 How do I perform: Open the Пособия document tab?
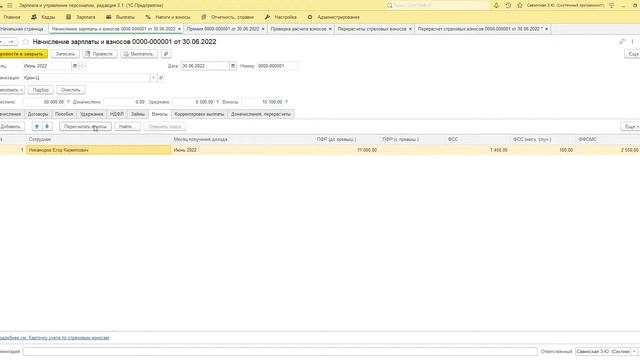point(64,114)
